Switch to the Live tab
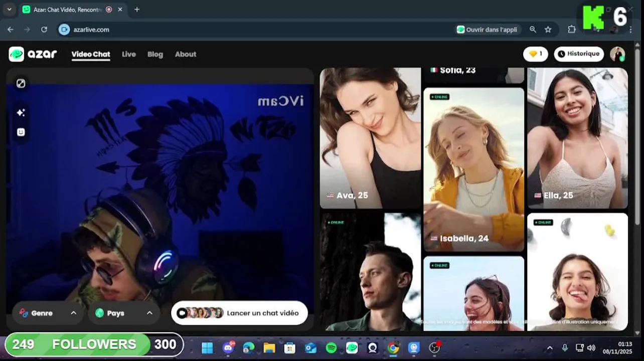This screenshot has height=361, width=644. [129, 54]
